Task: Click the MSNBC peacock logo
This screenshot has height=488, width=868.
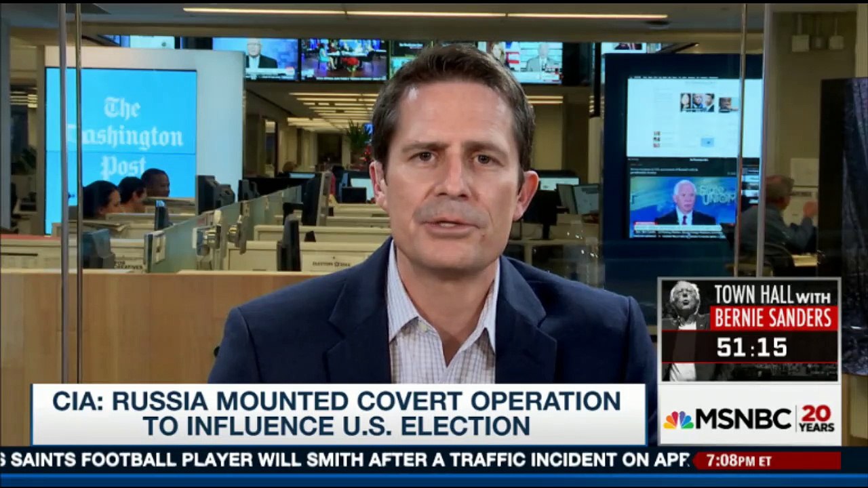Action: [x=678, y=420]
